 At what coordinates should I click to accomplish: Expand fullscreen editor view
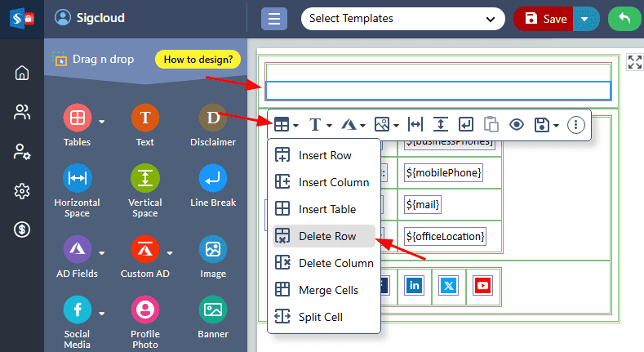[x=634, y=62]
